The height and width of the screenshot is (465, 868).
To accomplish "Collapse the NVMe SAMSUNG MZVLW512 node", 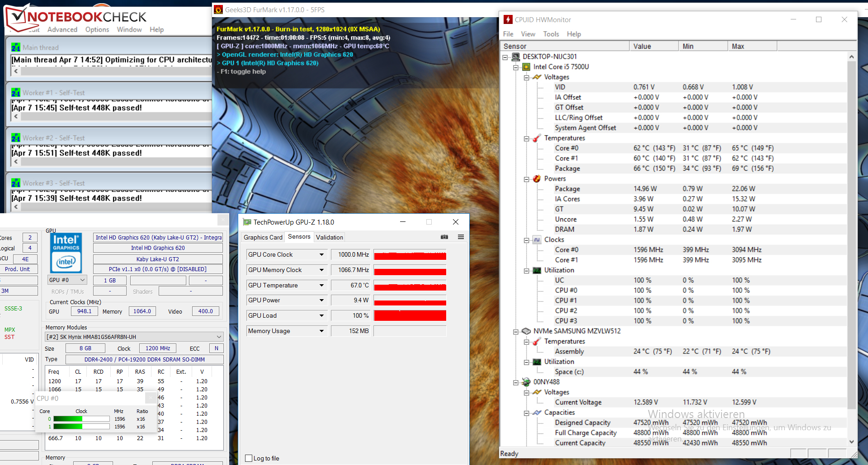I will [516, 332].
